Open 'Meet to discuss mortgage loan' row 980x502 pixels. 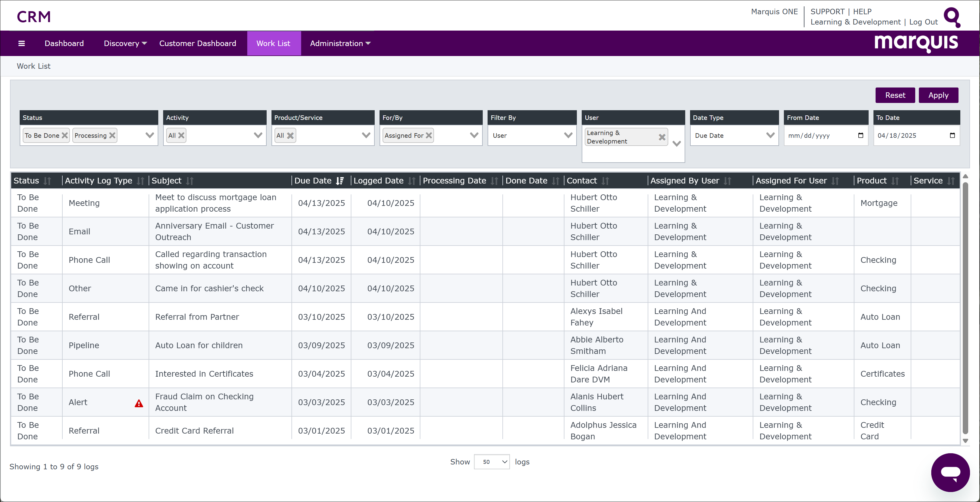[485, 203]
